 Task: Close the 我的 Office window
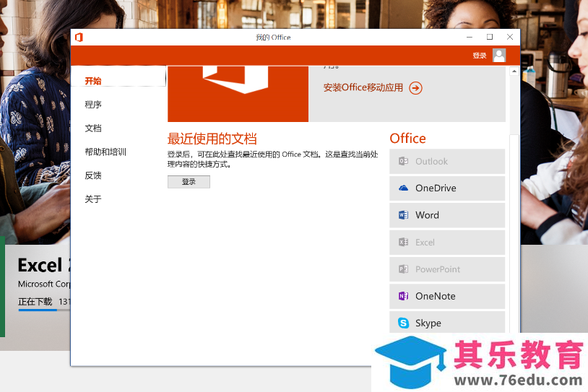[510, 37]
